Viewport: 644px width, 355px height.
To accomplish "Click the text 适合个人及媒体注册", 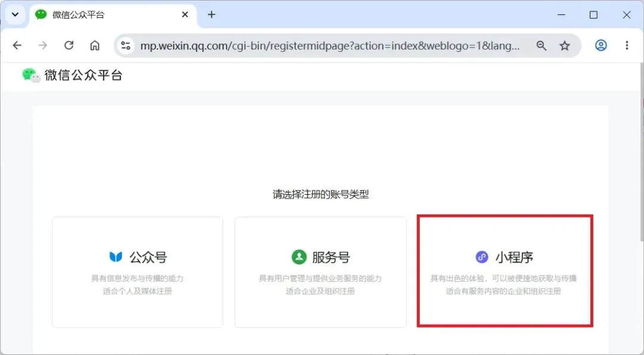I will [x=137, y=291].
